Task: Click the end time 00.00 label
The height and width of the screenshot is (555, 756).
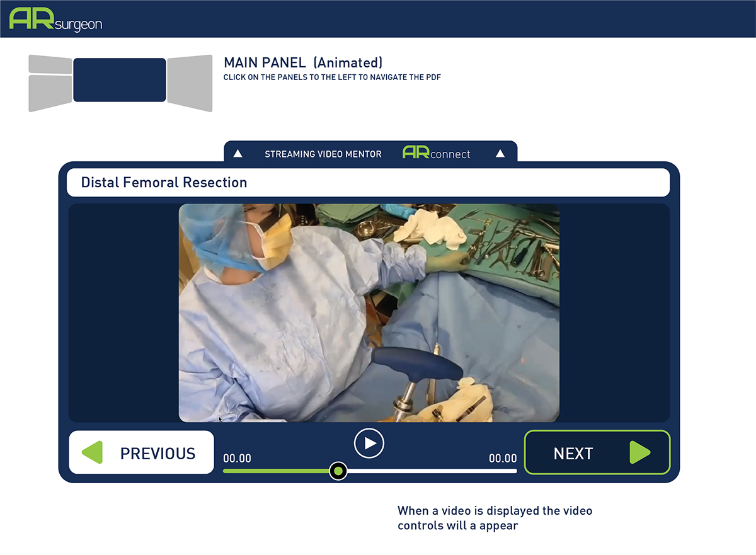Action: coord(503,459)
